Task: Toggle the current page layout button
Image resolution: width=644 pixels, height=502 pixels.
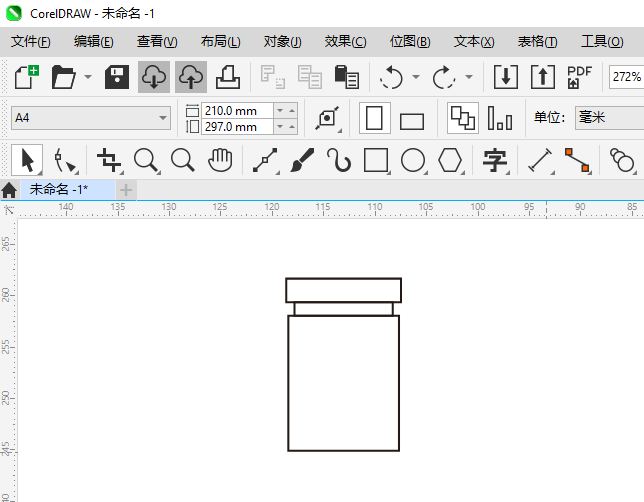Action: pos(500,118)
